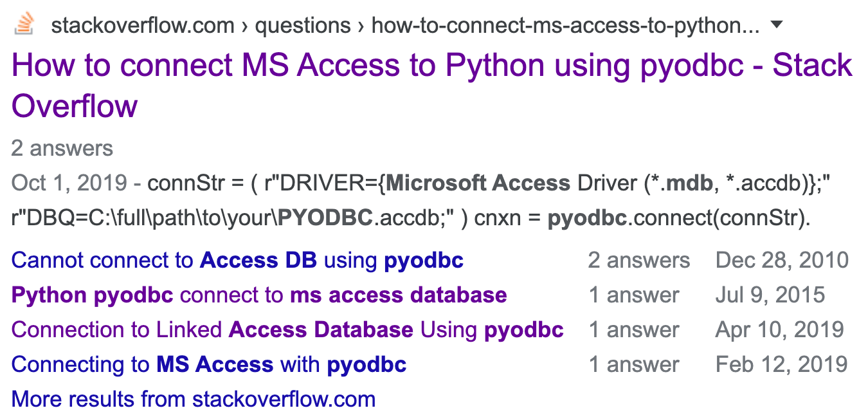Image resolution: width=868 pixels, height=417 pixels.
Task: Show more results from stackoverflow.com
Action: [x=194, y=398]
